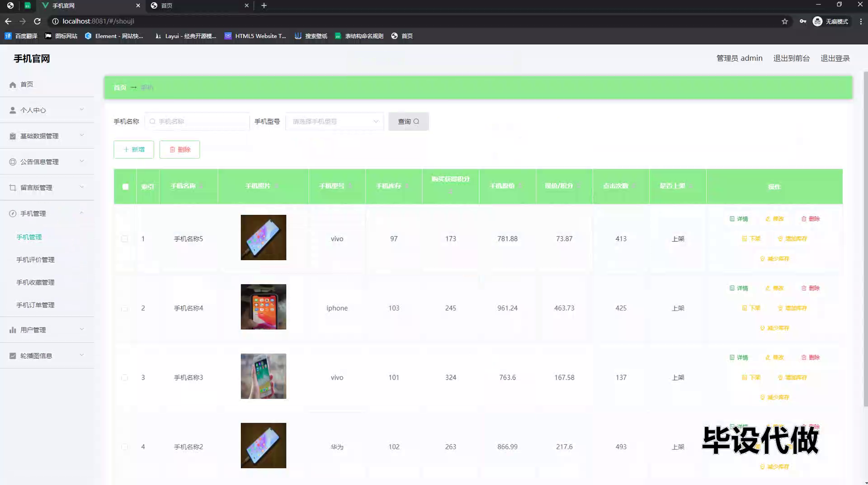Click 修改 for 手机名称4
Screen dimensions: 868x485
point(774,288)
